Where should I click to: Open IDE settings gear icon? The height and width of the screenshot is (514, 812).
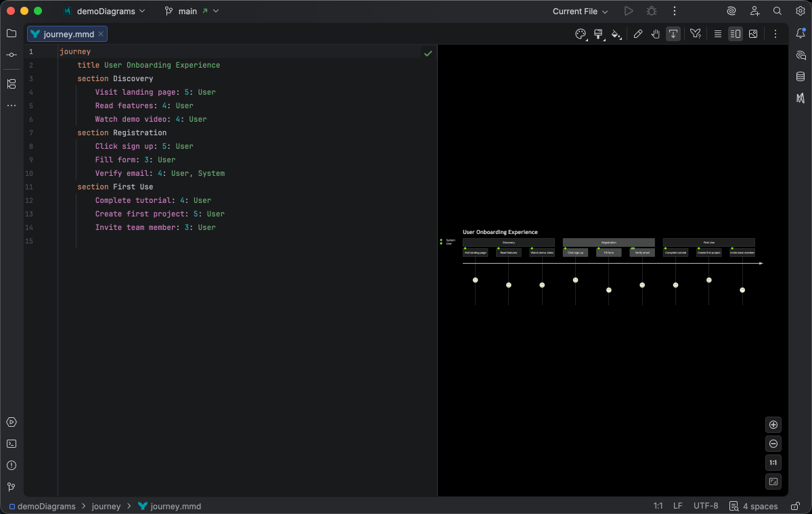[800, 11]
